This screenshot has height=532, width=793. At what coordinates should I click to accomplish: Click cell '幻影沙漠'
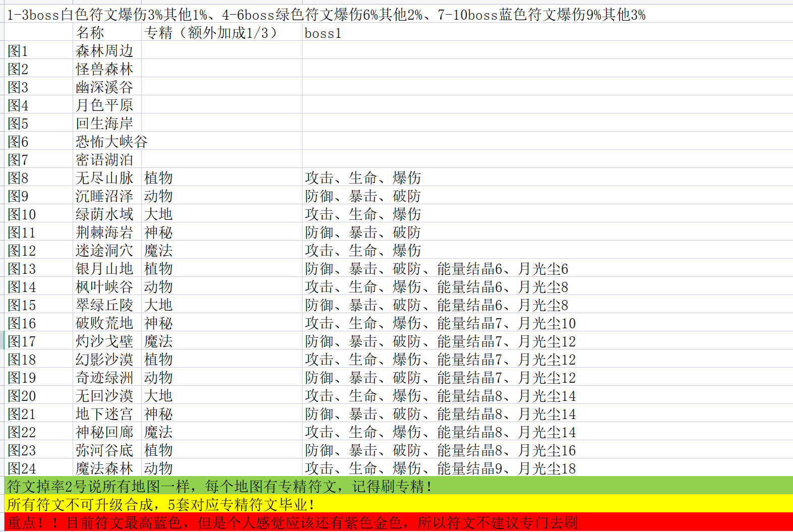pyautogui.click(x=107, y=359)
